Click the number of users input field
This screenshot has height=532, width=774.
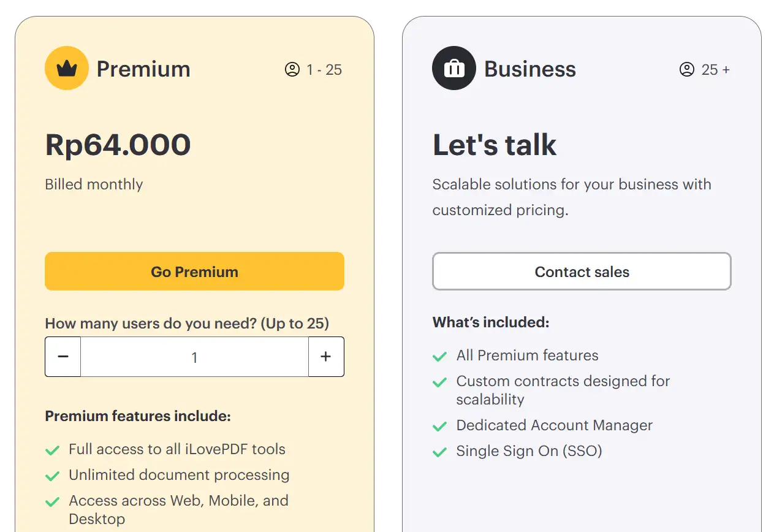pos(194,357)
